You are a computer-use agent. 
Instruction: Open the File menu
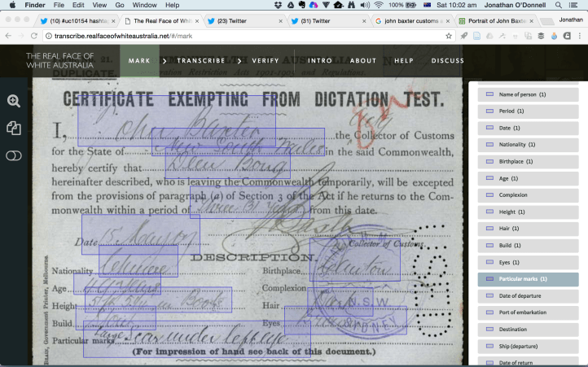[x=59, y=5]
